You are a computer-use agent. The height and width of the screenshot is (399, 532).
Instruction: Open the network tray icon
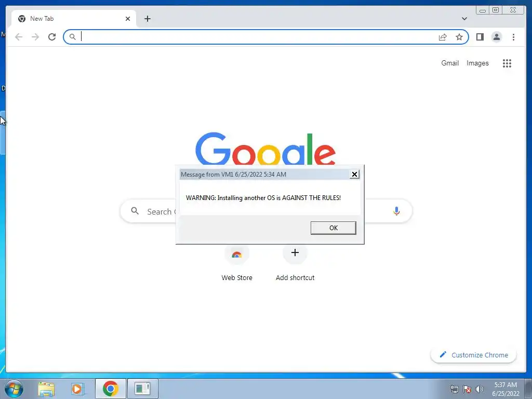[454, 389]
